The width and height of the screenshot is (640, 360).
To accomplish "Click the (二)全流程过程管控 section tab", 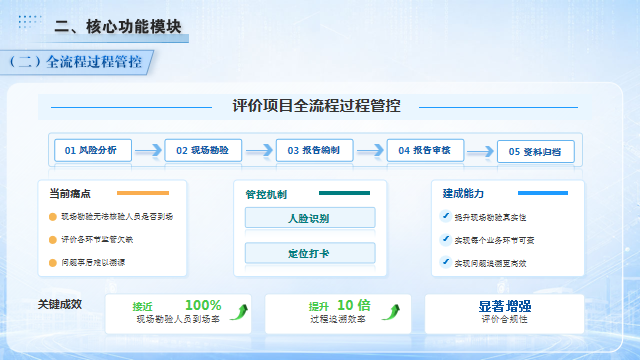I will (77, 62).
